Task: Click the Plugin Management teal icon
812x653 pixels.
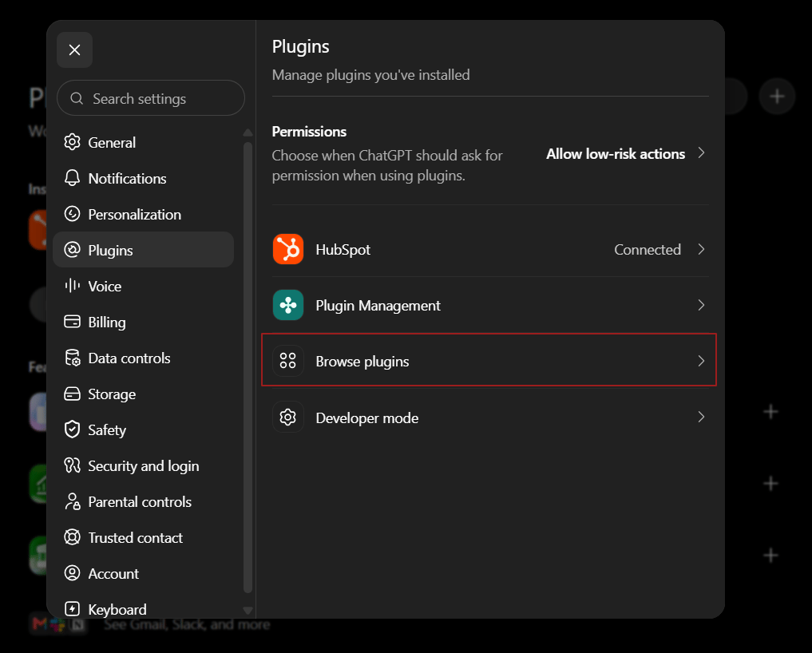Action: tap(288, 305)
